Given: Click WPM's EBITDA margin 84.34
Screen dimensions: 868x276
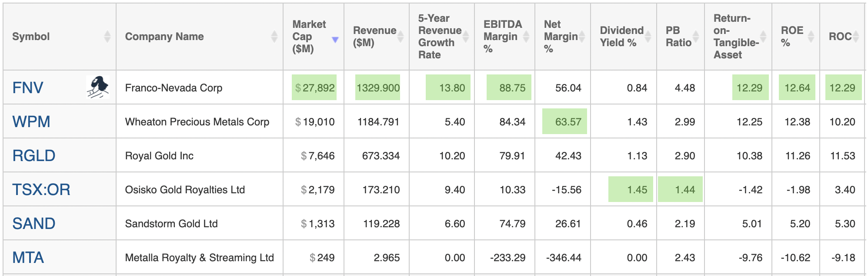Looking at the screenshot, I should pos(512,122).
